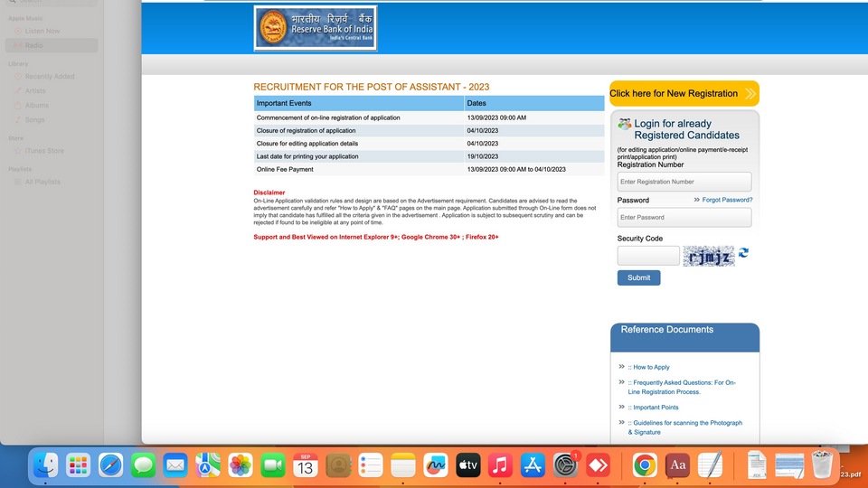Open Finder from the Dock
Screen dimensions: 868x488
[45, 465]
